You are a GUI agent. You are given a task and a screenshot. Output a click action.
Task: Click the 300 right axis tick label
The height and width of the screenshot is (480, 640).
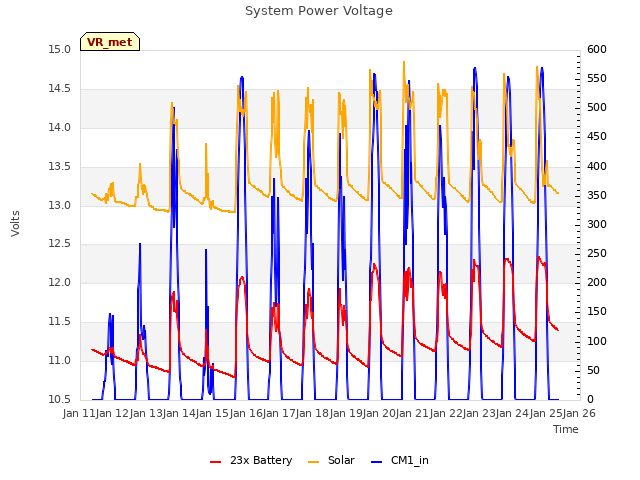click(x=597, y=224)
